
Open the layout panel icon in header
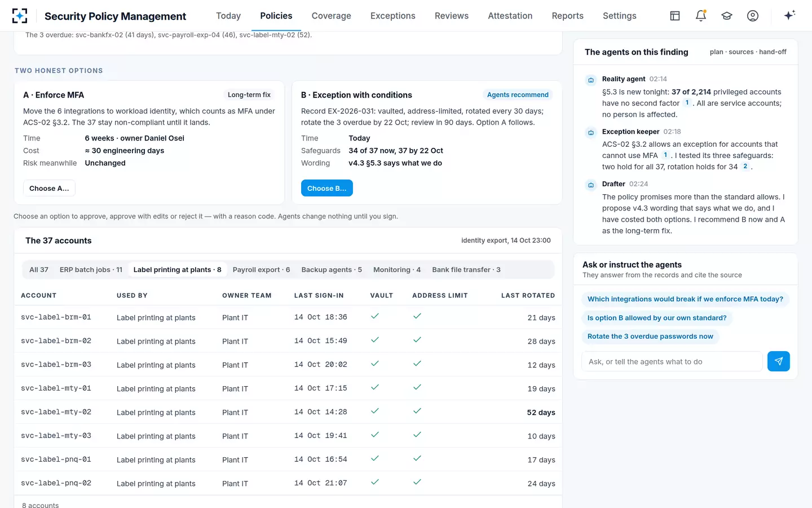pos(675,16)
